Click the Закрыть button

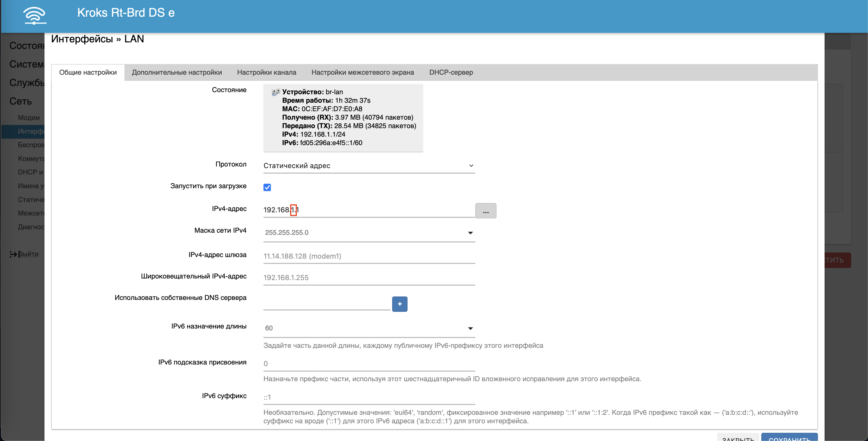pos(738,437)
